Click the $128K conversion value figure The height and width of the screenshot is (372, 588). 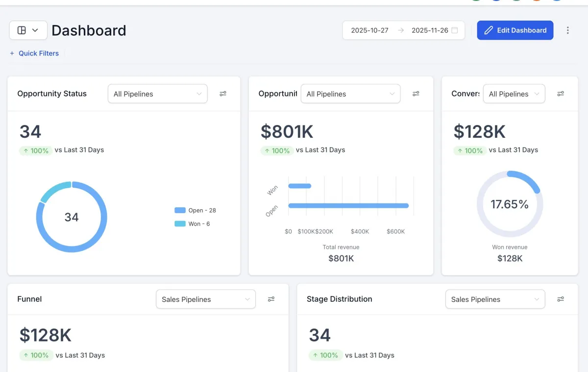(480, 132)
